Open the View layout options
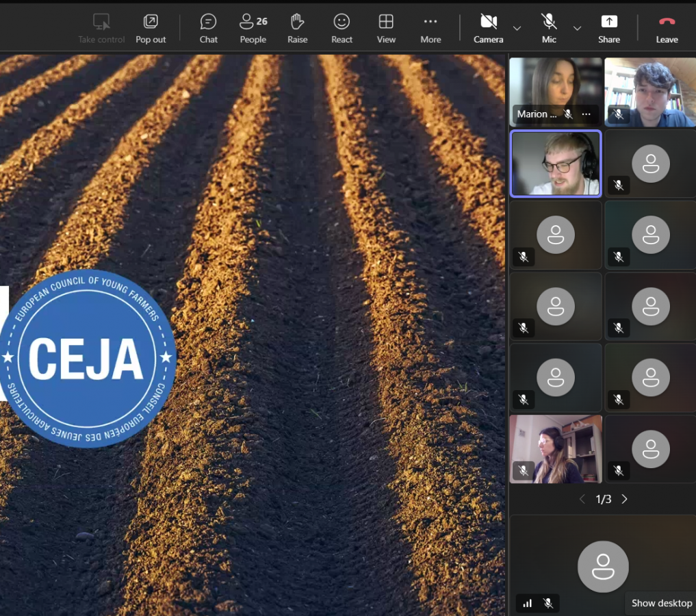This screenshot has height=616, width=696. click(386, 28)
